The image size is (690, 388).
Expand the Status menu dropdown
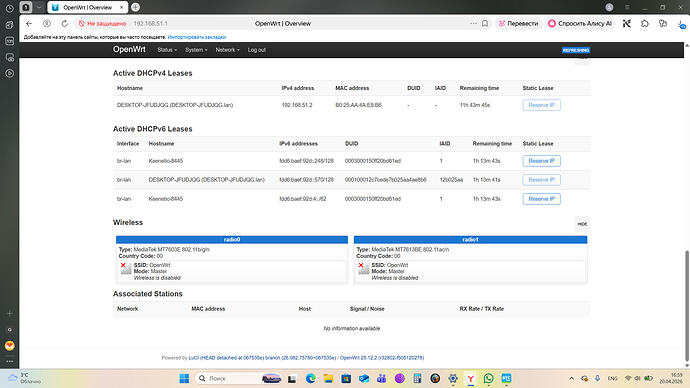(x=167, y=50)
